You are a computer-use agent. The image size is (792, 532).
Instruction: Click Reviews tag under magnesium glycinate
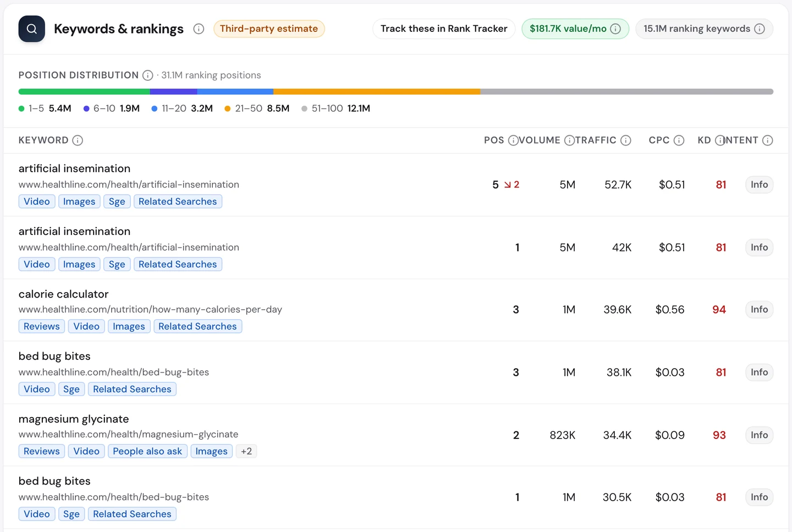[x=42, y=451]
